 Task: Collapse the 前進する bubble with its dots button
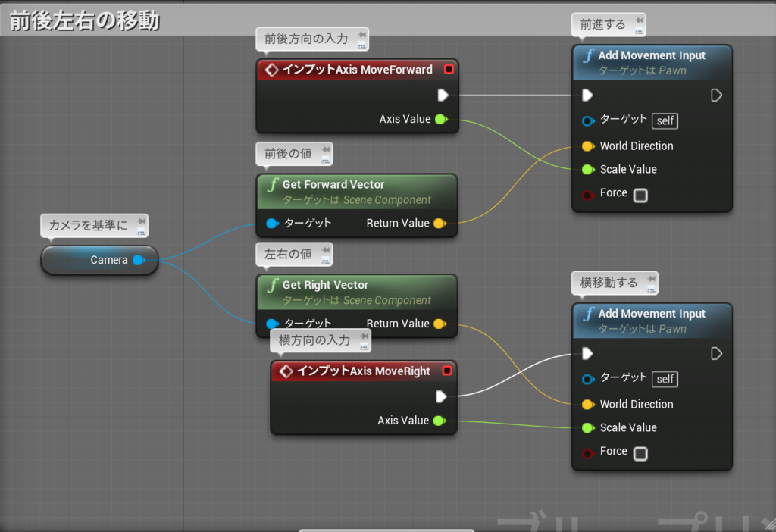coord(639,32)
